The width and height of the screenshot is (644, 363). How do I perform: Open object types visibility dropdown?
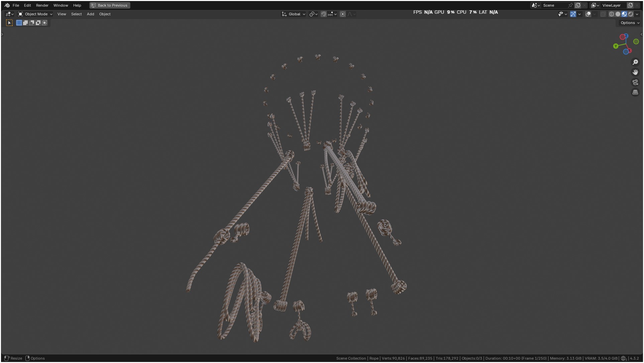click(x=563, y=14)
